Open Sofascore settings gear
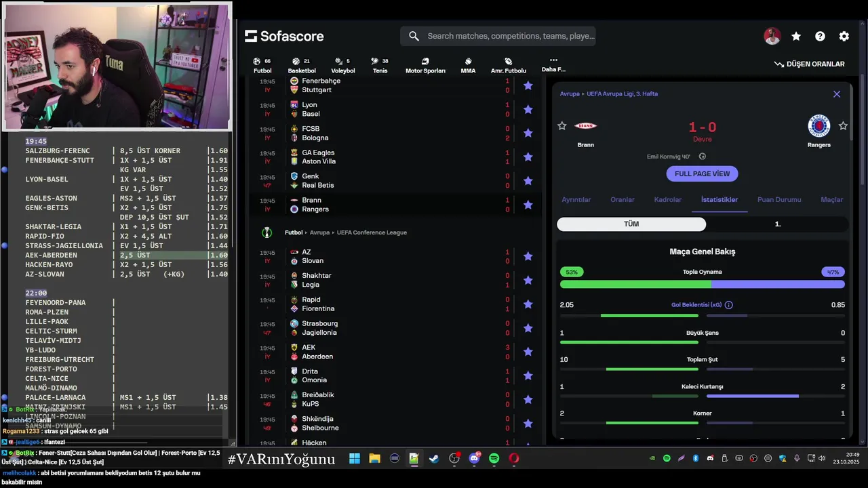The height and width of the screenshot is (488, 868). pos(844,37)
